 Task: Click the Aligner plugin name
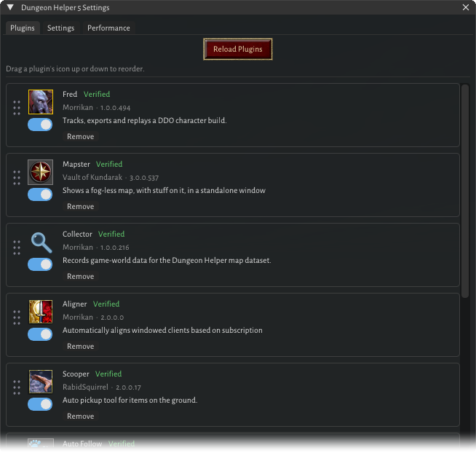[75, 304]
